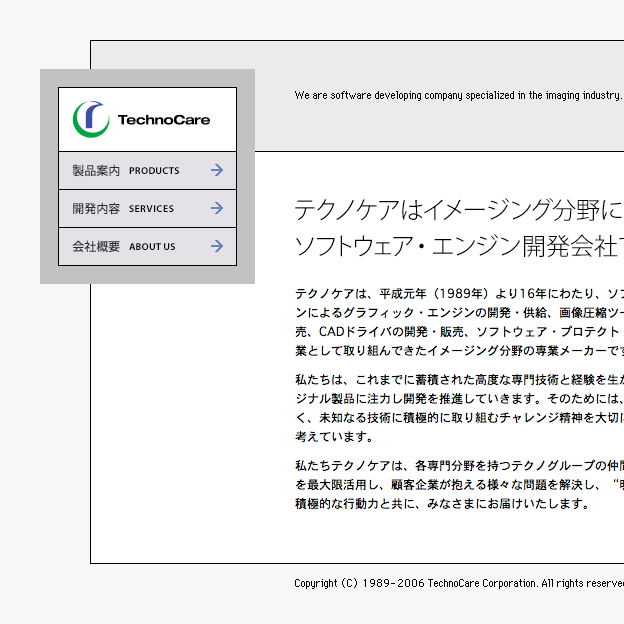Select the 製品案内 navigation label
The width and height of the screenshot is (624, 624).
(96, 171)
